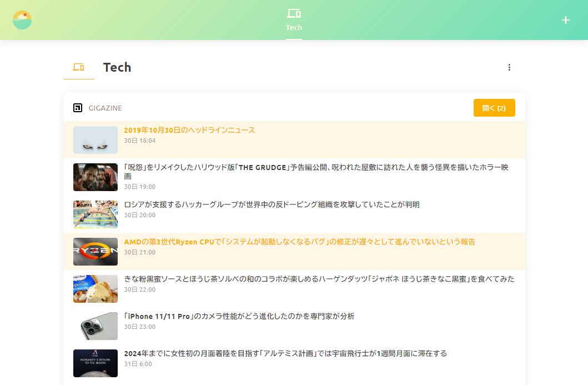Click the 開く (2) button
The width and height of the screenshot is (588, 385).
click(494, 108)
